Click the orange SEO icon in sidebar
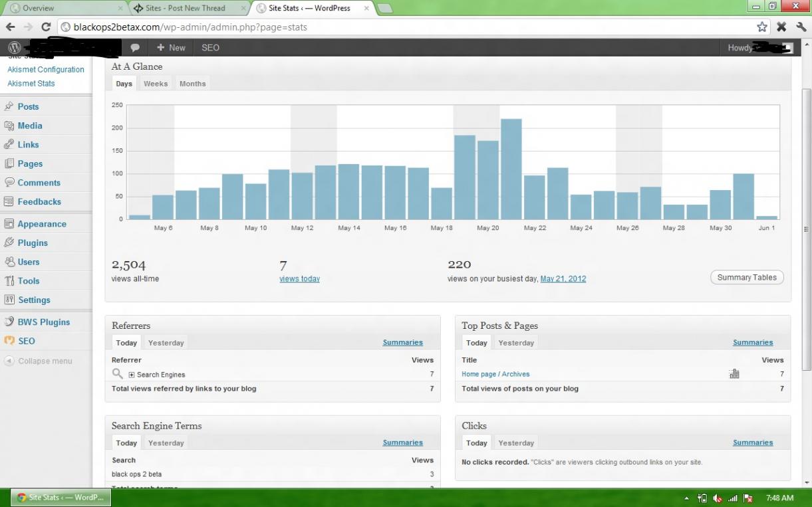 tap(9, 341)
